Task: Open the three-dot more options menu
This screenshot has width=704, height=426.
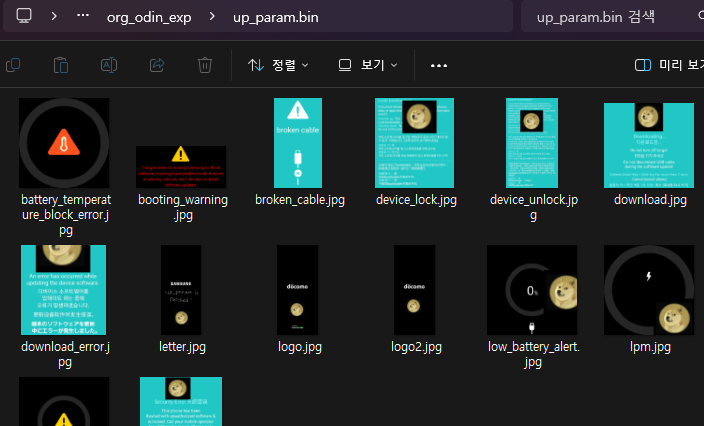Action: click(438, 65)
